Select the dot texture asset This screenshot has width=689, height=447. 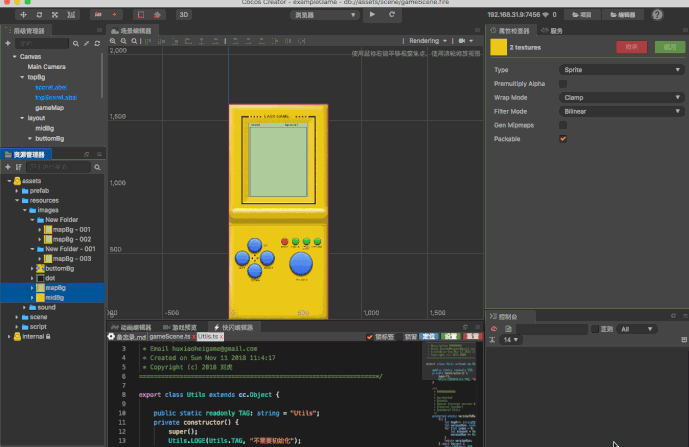pos(50,278)
